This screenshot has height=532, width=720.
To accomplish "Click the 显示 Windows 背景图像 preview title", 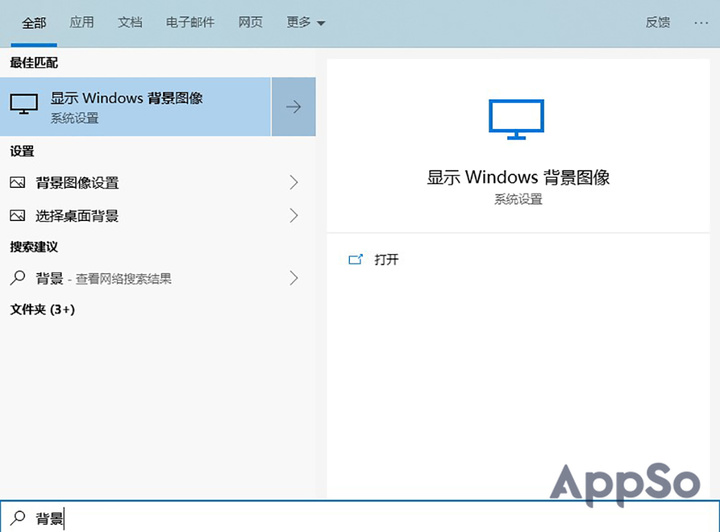I will coord(518,177).
